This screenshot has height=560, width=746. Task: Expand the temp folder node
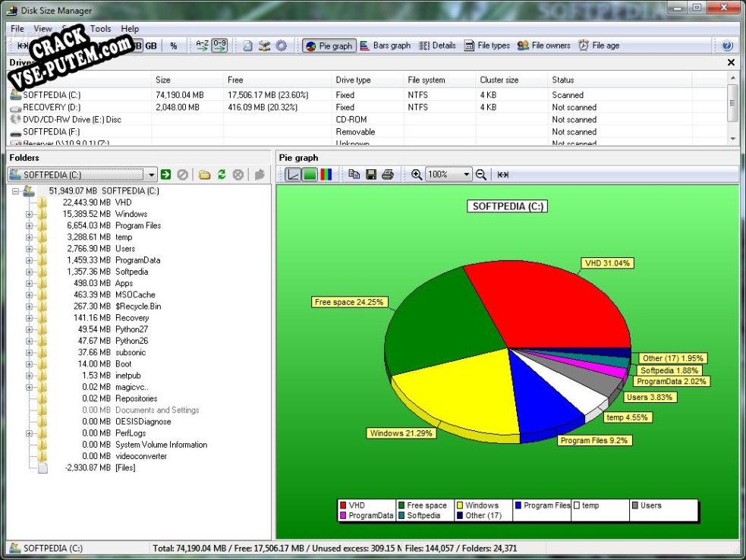click(29, 238)
